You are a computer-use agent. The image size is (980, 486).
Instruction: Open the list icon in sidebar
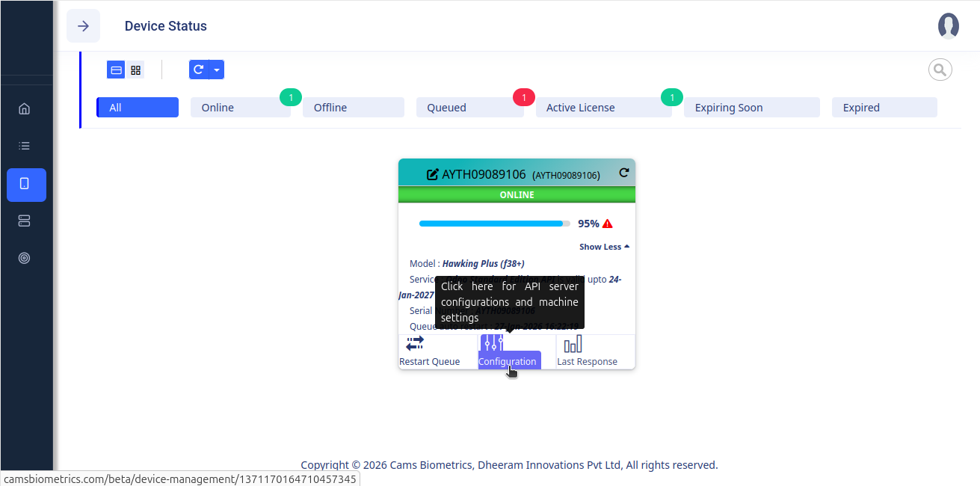coord(24,146)
